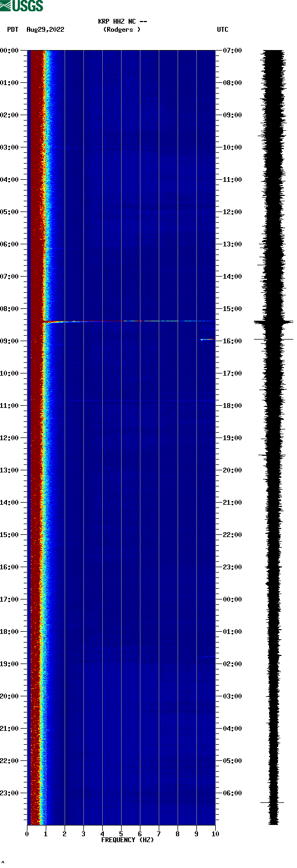Click the 'FREQUENCY (HZ)' axis label

pyautogui.click(x=128, y=840)
